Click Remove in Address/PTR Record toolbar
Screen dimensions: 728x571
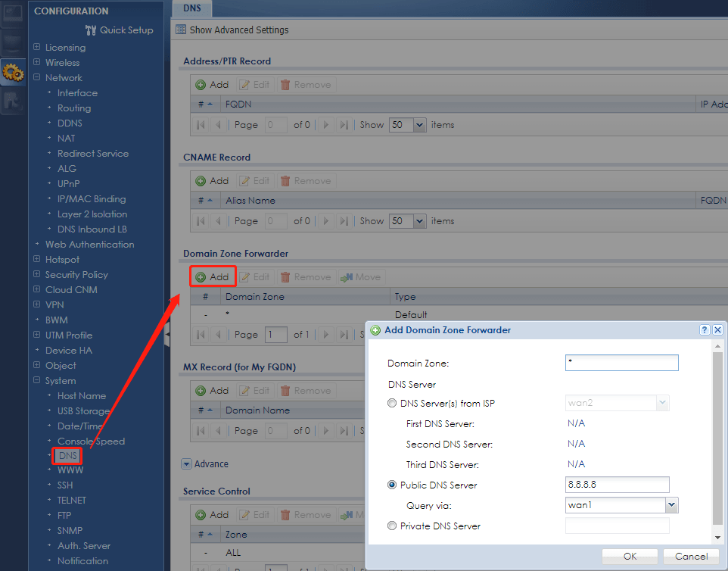pos(306,85)
